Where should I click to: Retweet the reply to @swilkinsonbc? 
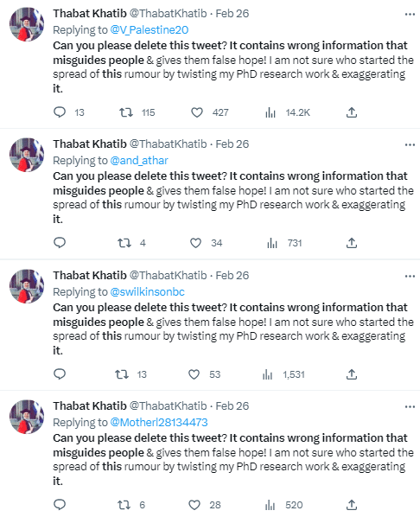click(122, 374)
